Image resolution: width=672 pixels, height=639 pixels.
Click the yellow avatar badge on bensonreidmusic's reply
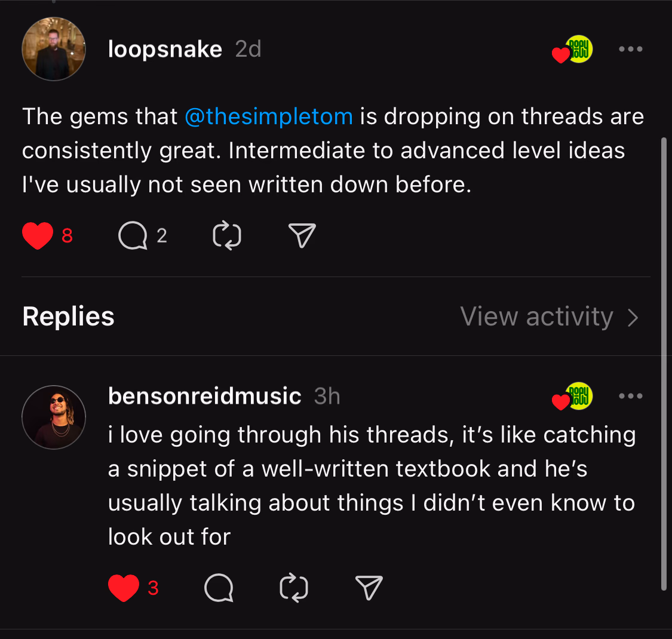tap(579, 396)
